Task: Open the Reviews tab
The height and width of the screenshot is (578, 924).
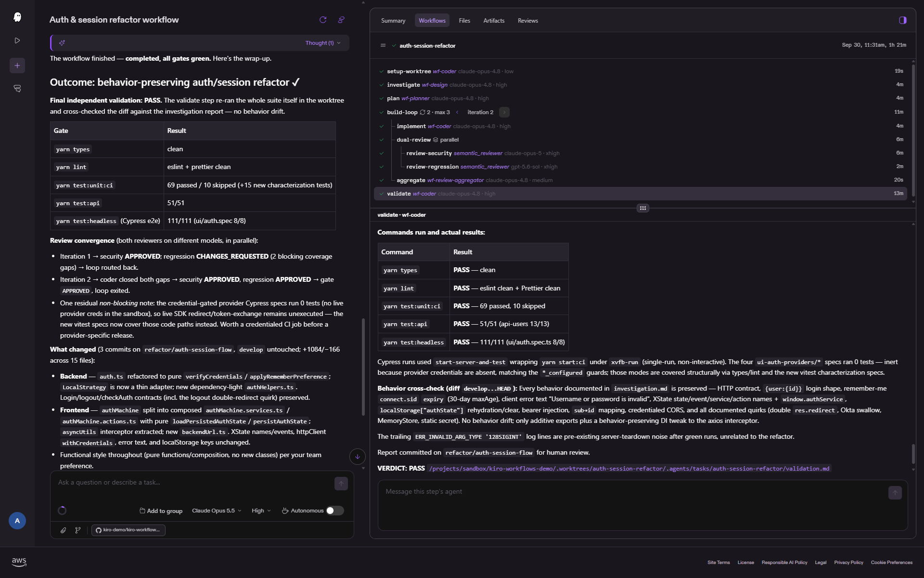Action: point(528,21)
